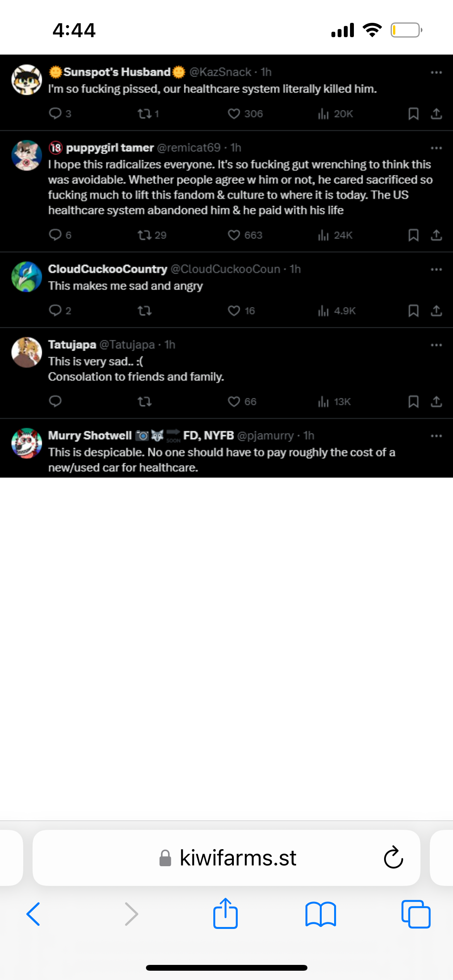Viewport: 453px width, 980px height.
Task: Share the CloudCuckooCountry tweet
Action: [x=436, y=310]
